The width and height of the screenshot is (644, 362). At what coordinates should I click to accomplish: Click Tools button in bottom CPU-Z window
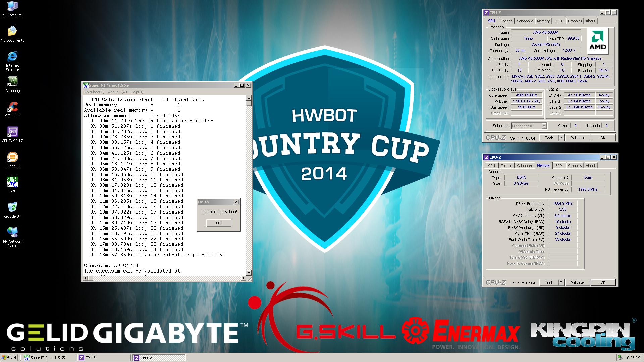549,282
